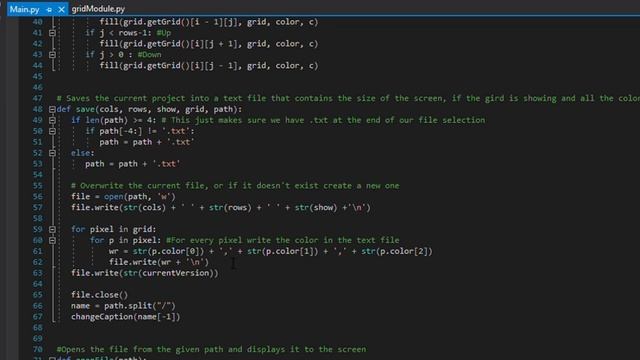Collapse the else block on line 52

pos(52,153)
